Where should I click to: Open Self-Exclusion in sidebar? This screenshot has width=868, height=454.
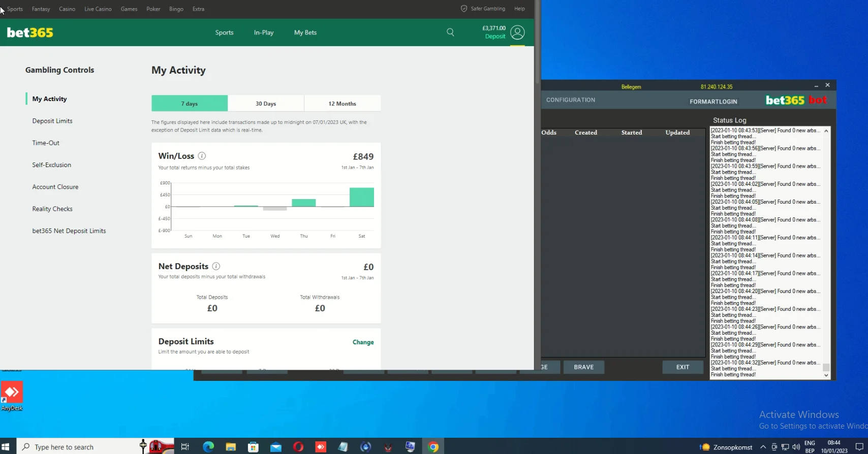tap(52, 165)
